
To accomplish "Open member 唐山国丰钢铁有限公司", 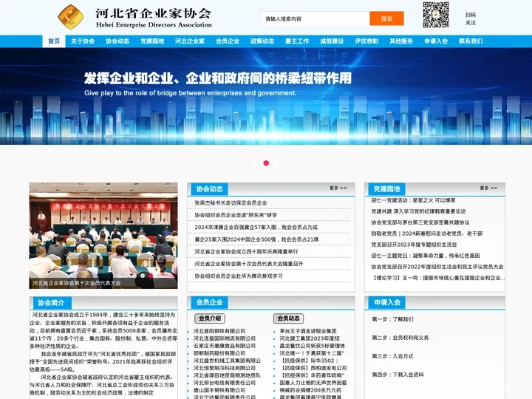I will (219, 390).
